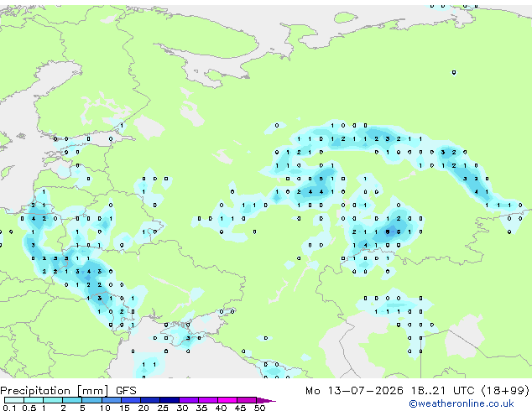This screenshot has width=532, height=411.
Task: Click the '35' legend label
Action: (201, 408)
